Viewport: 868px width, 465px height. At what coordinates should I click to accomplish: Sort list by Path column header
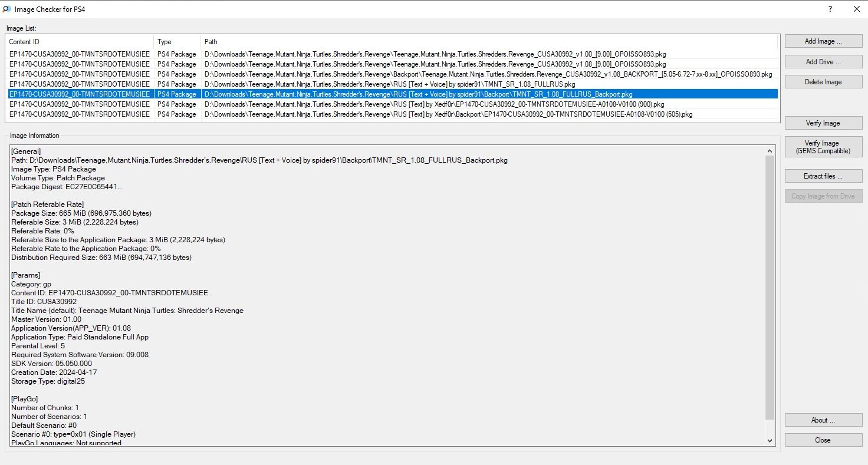489,42
